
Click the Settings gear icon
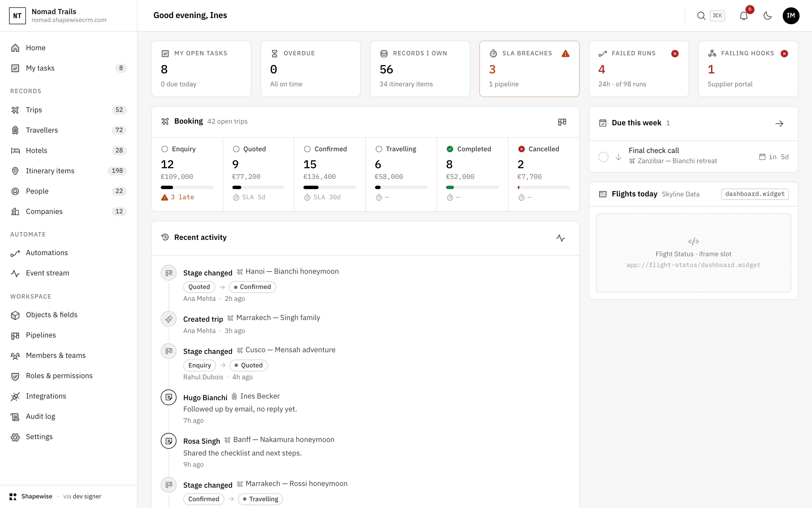tap(15, 437)
